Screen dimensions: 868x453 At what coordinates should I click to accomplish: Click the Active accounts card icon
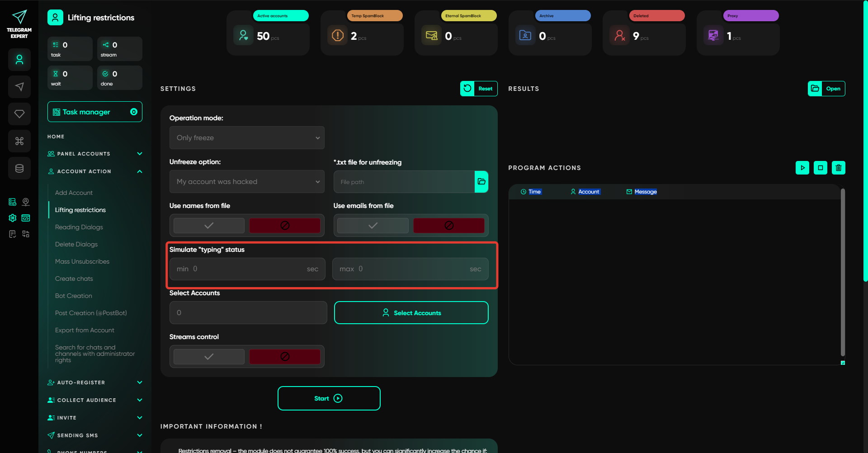pos(243,35)
